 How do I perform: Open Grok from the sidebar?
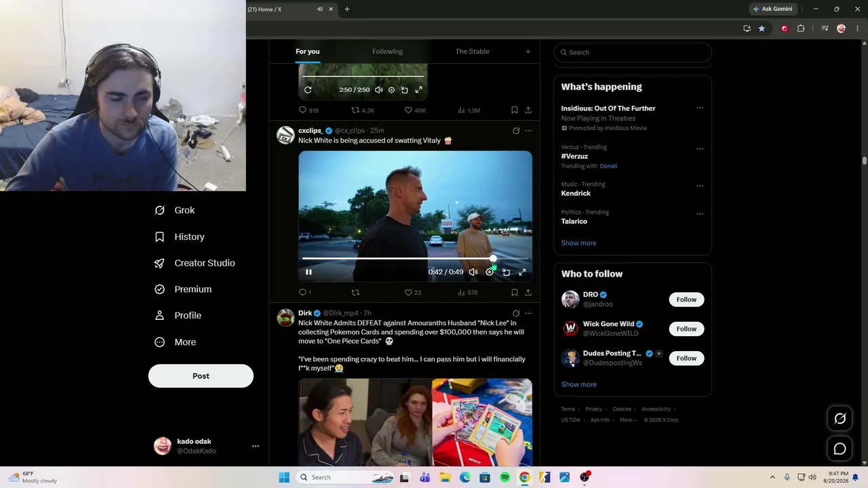click(175, 210)
